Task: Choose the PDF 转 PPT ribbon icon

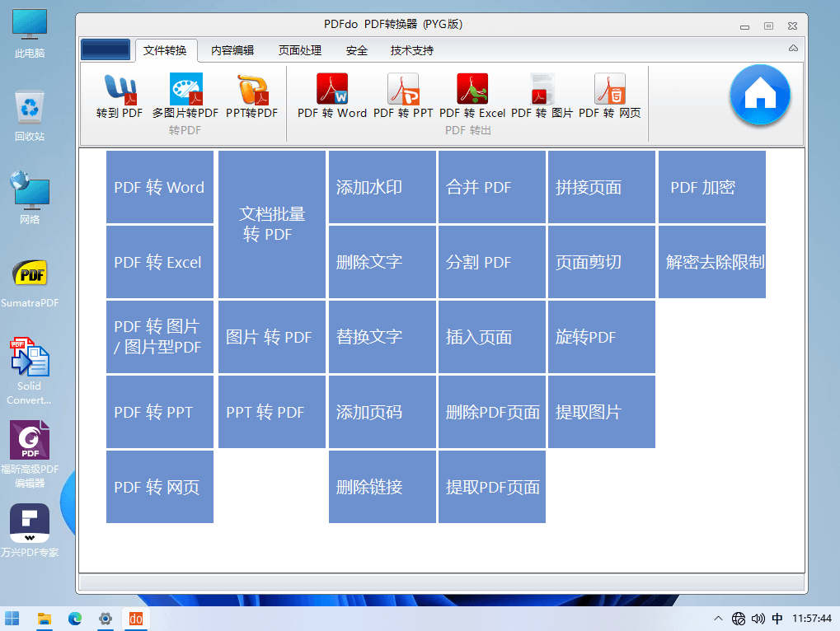Action: tap(403, 96)
